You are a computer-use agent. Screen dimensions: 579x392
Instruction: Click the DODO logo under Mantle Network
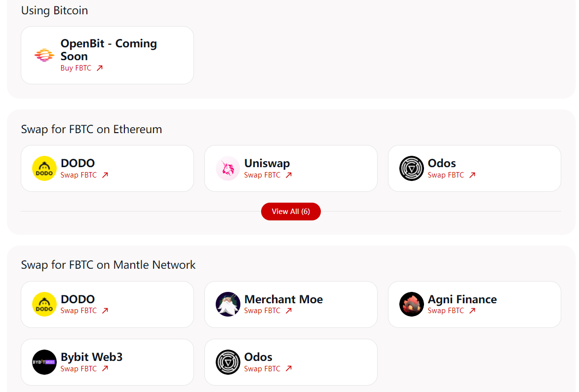[44, 304]
